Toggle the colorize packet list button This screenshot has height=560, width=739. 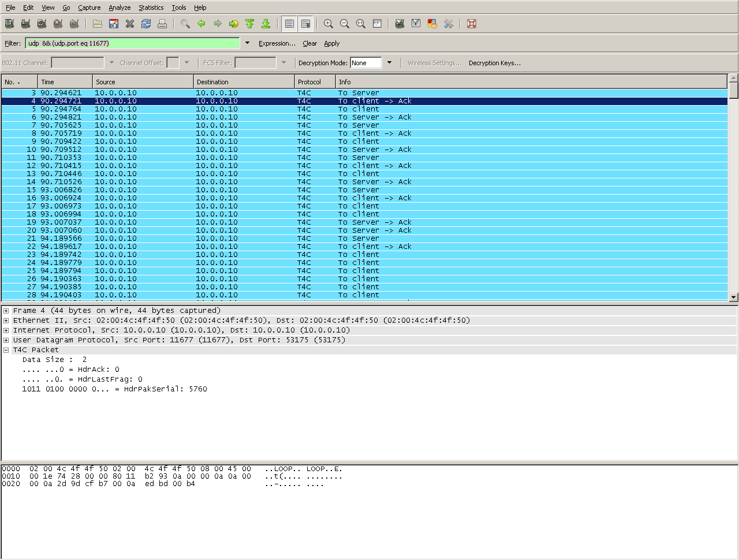(289, 24)
